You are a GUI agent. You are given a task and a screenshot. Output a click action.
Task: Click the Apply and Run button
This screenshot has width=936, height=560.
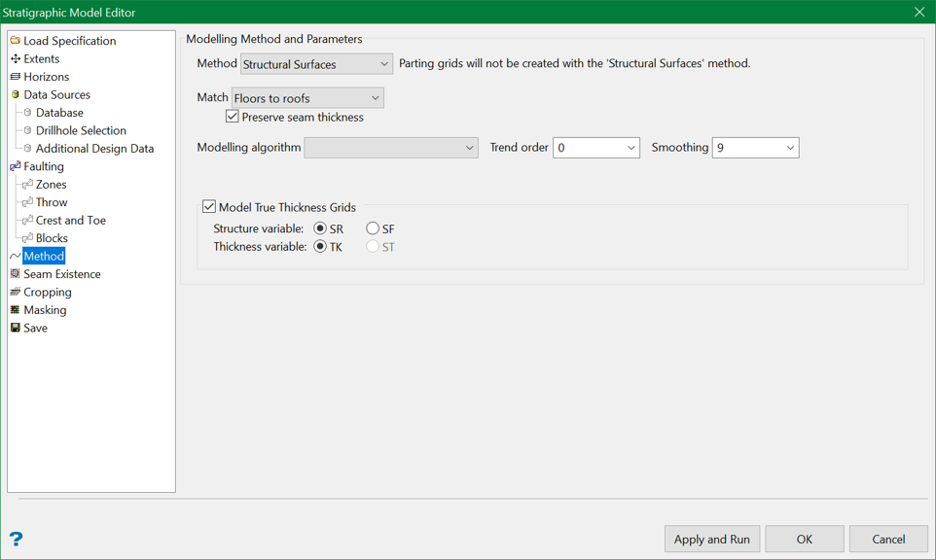click(x=711, y=540)
